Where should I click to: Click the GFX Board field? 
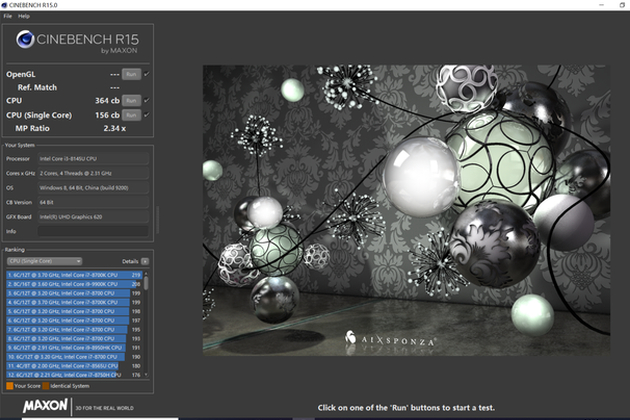[x=93, y=217]
